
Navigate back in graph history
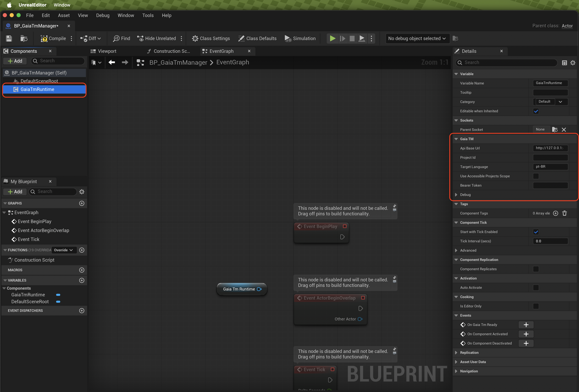click(x=112, y=62)
